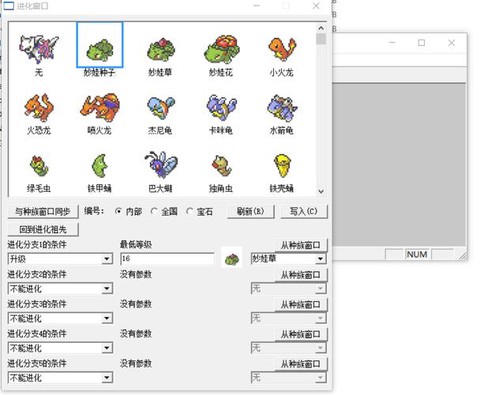Screen dimensions: 480x395
Task: Minimize the background window
Action: coord(392,43)
